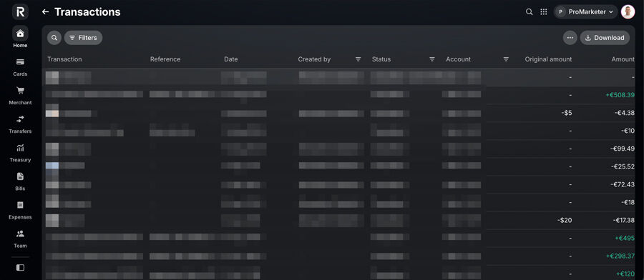Filter the Created by column
Image resolution: width=644 pixels, height=280 pixels.
click(358, 59)
